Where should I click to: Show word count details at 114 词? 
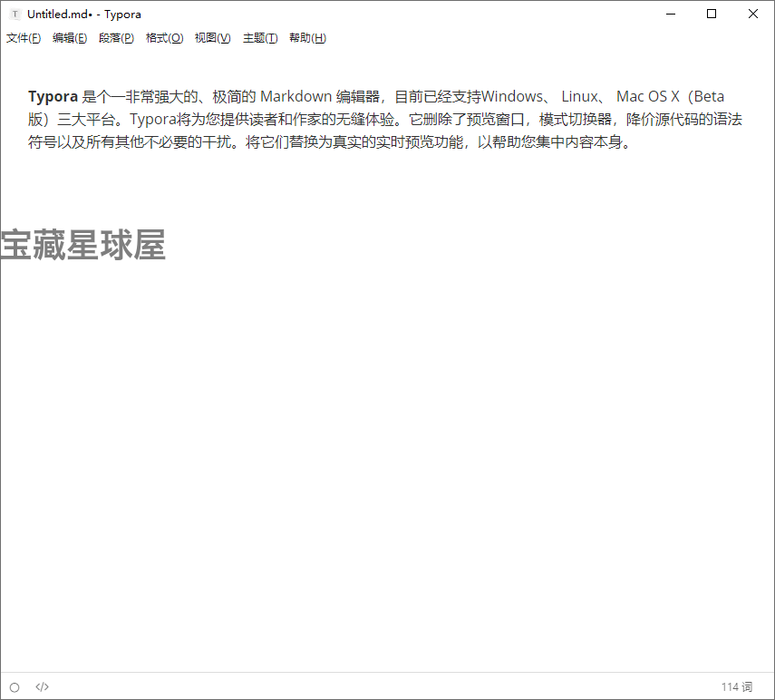pos(736,687)
